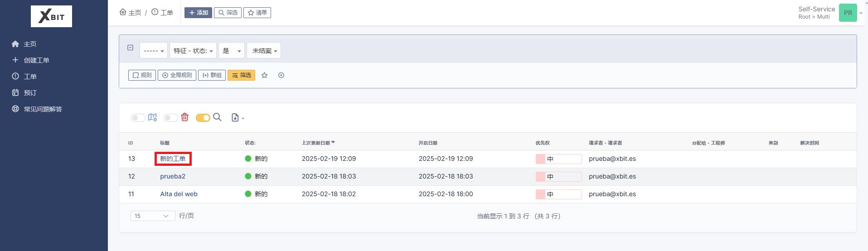
Task: Open 创建工单 in the sidebar
Action: coord(30,60)
